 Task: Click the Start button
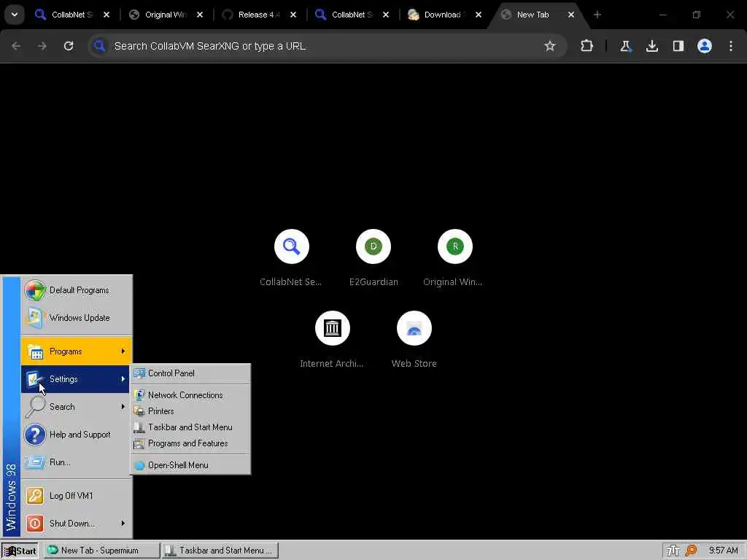click(20, 551)
